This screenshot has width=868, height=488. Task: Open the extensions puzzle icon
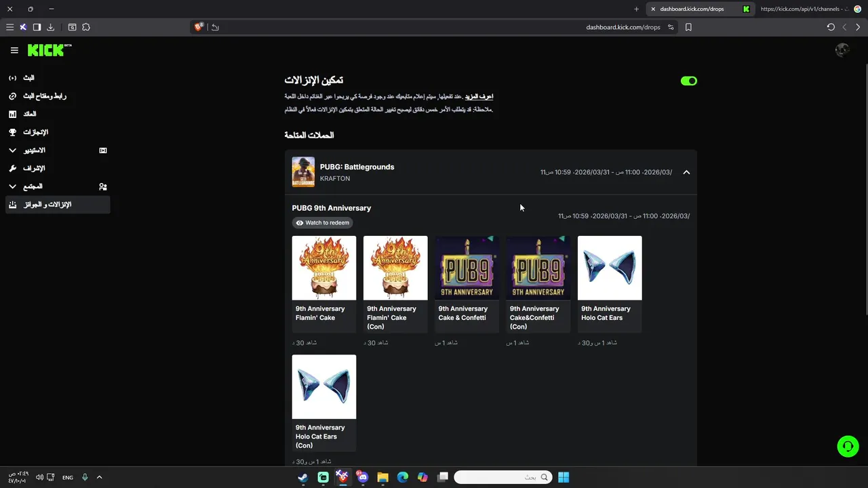pos(86,27)
